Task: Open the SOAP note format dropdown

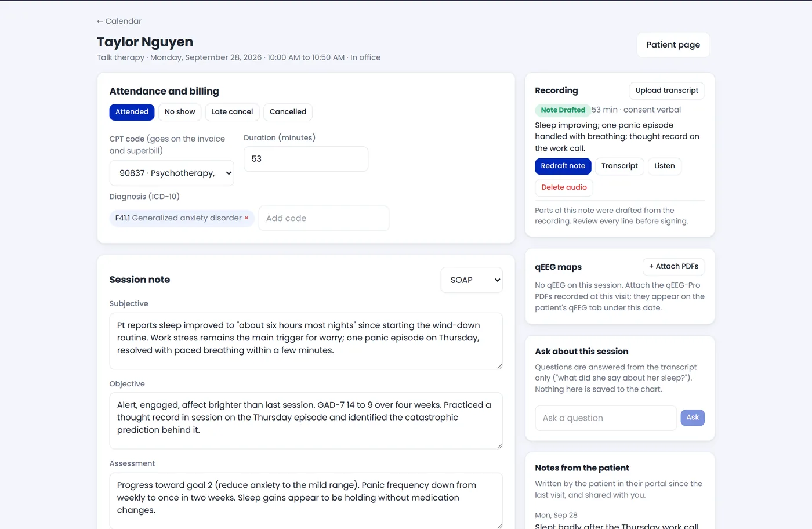Action: point(472,280)
